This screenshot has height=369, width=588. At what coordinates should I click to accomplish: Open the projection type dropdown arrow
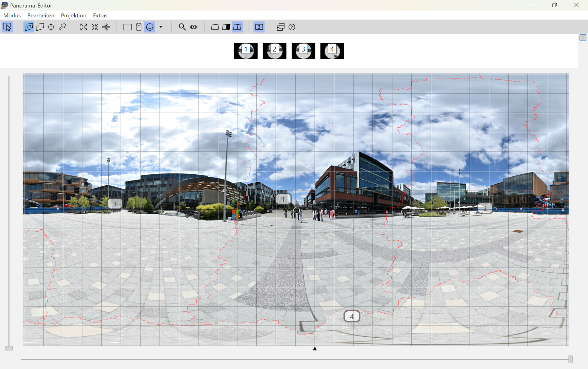(x=161, y=27)
